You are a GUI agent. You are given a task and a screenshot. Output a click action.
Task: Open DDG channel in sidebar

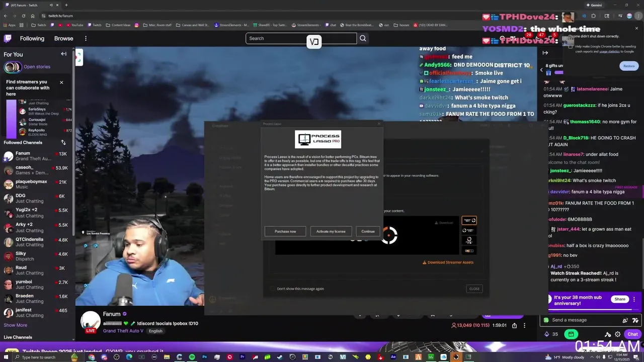(37, 199)
